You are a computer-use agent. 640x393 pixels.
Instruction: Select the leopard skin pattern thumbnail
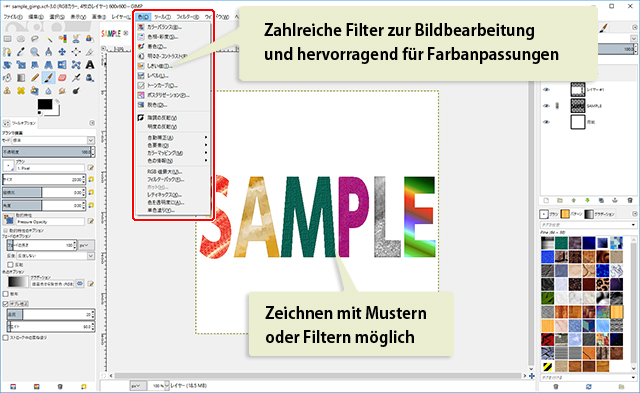(602, 284)
